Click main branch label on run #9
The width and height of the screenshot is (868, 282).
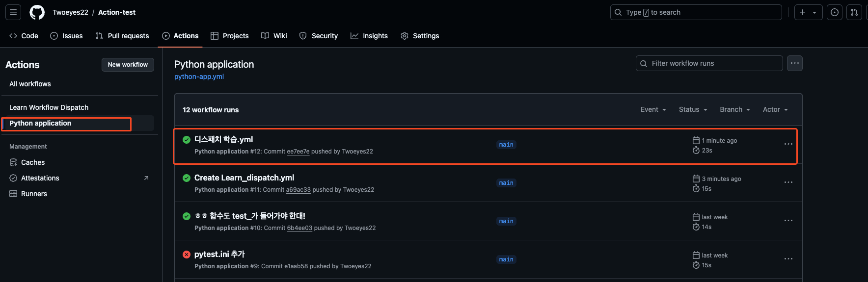[x=506, y=259]
